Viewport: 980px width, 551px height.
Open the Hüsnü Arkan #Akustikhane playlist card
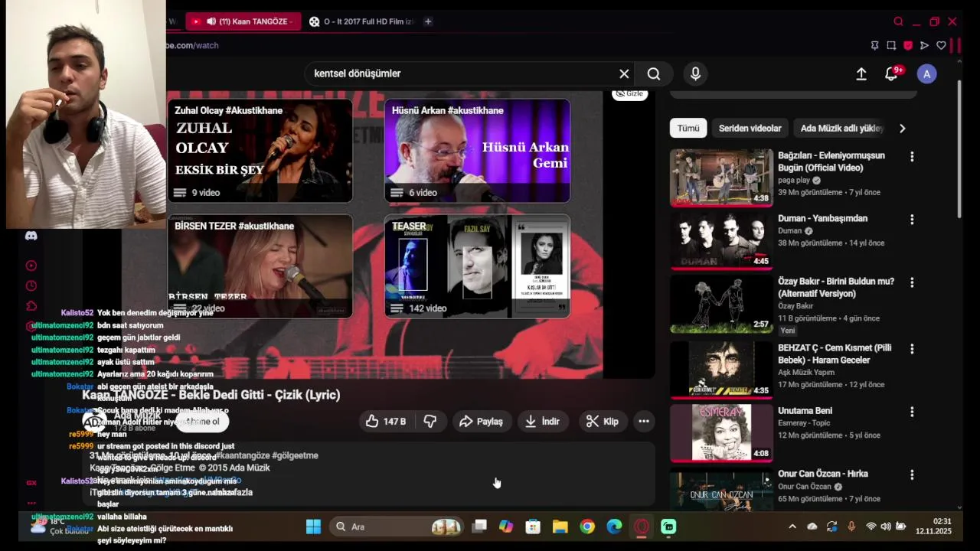pyautogui.click(x=477, y=151)
